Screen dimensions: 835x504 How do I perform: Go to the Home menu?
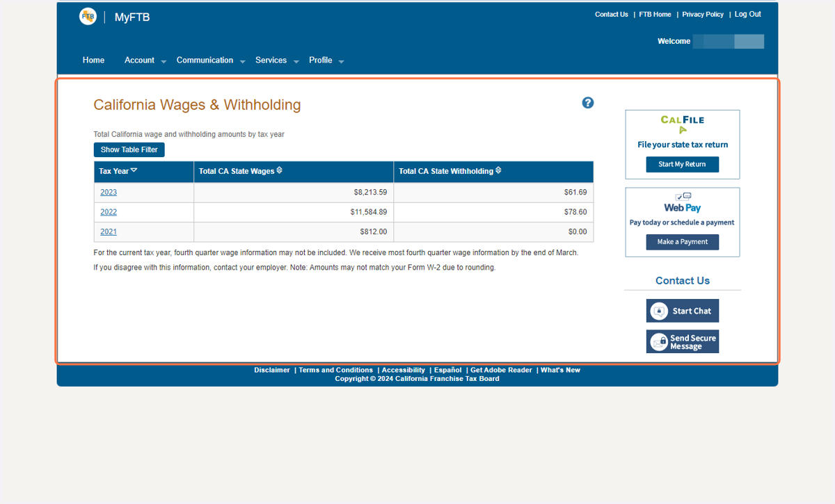(93, 60)
